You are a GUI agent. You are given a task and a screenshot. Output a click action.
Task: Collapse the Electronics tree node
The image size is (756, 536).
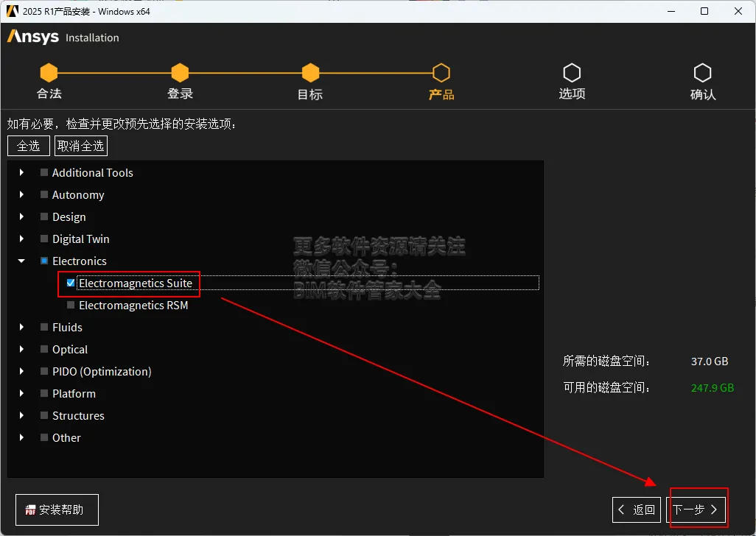click(21, 261)
